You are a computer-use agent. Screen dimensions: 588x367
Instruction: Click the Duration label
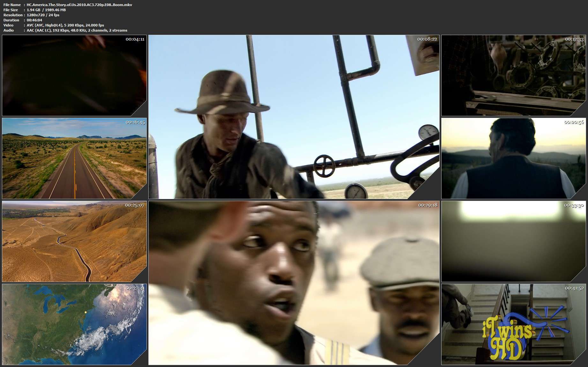pos(11,20)
